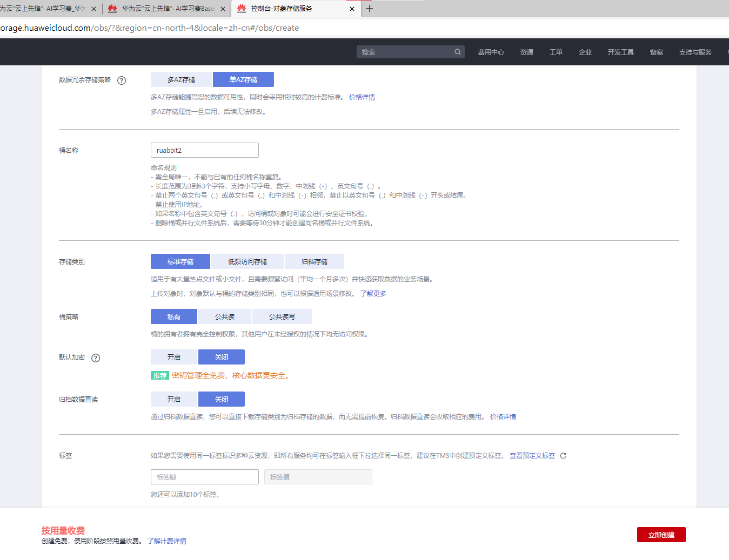The height and width of the screenshot is (560, 729).
Task: Choose 归档存储 storage class
Action: coord(315,261)
